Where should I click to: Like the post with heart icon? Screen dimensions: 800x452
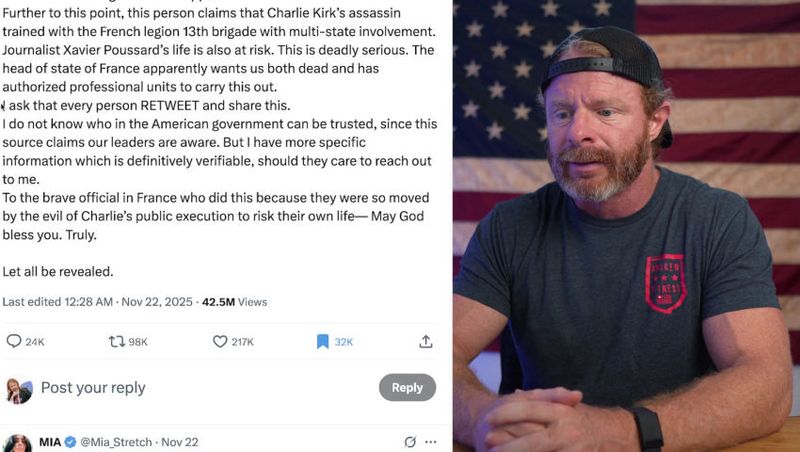pos(220,342)
